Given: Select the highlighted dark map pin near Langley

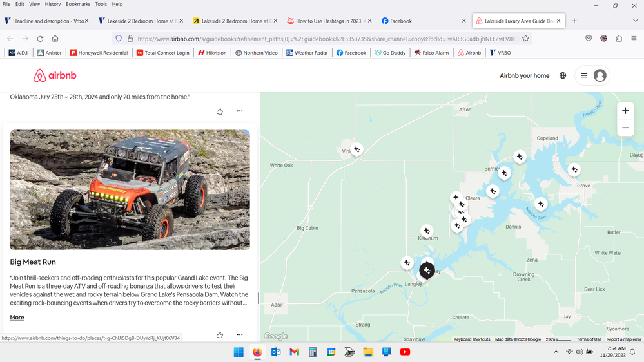Looking at the screenshot, I should (x=427, y=271).
